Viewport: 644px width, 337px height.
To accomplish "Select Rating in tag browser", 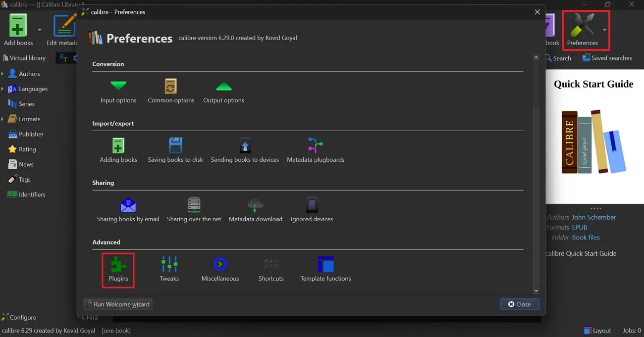I will pos(22,149).
